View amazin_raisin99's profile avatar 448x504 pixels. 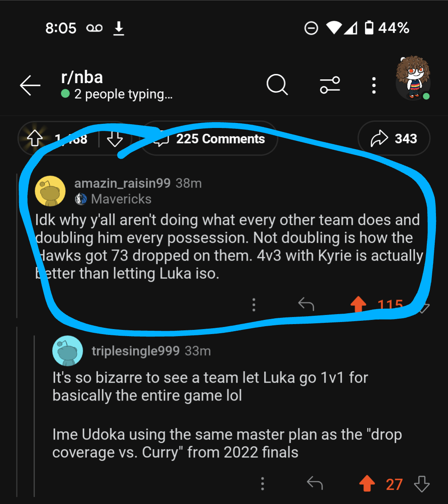(x=50, y=191)
